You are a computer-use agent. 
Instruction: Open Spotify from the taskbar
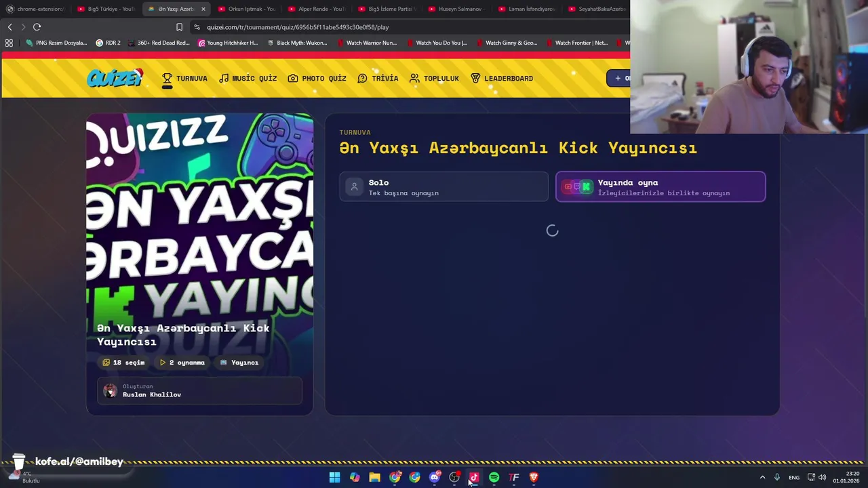click(x=494, y=477)
